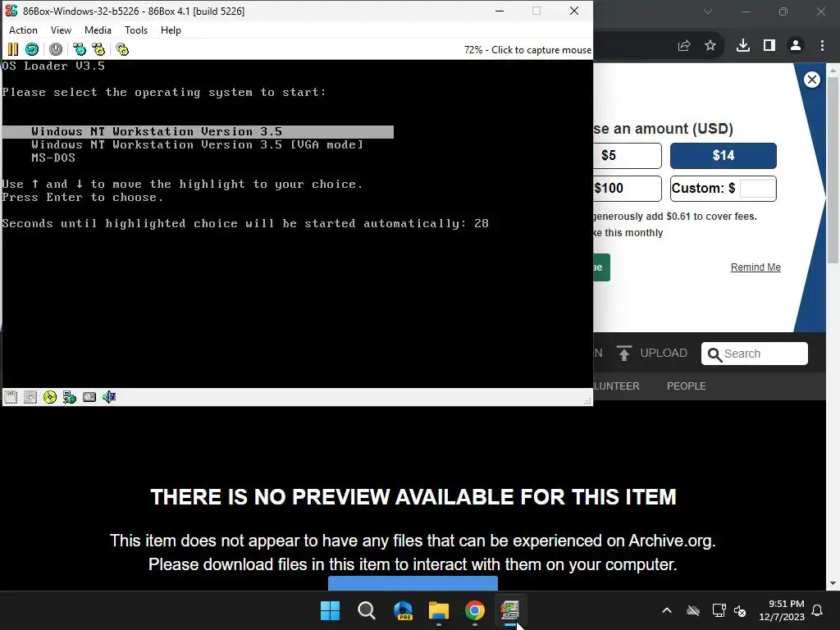Click the blue download button below message

413,583
